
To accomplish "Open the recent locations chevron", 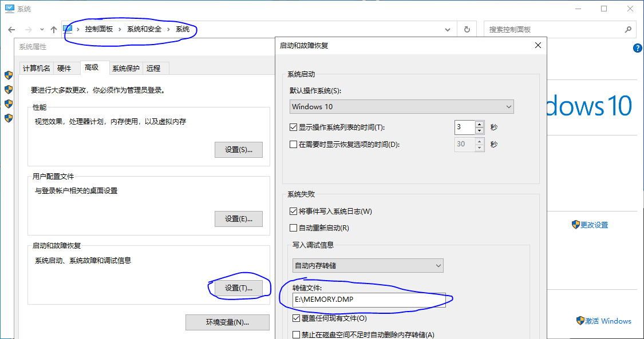I will (42, 30).
